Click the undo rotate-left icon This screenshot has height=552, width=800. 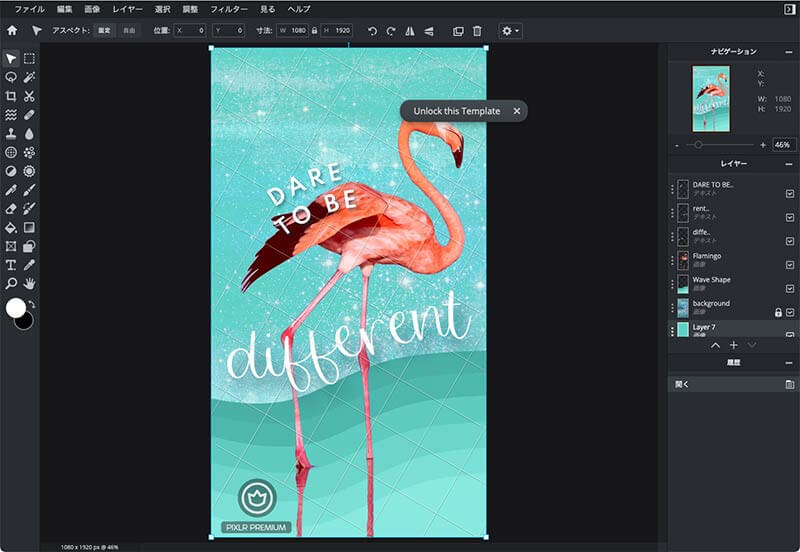372,31
